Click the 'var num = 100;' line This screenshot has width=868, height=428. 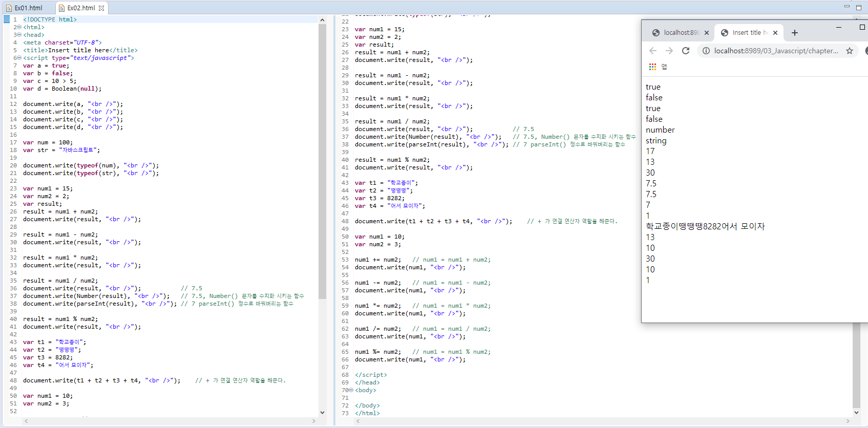48,142
